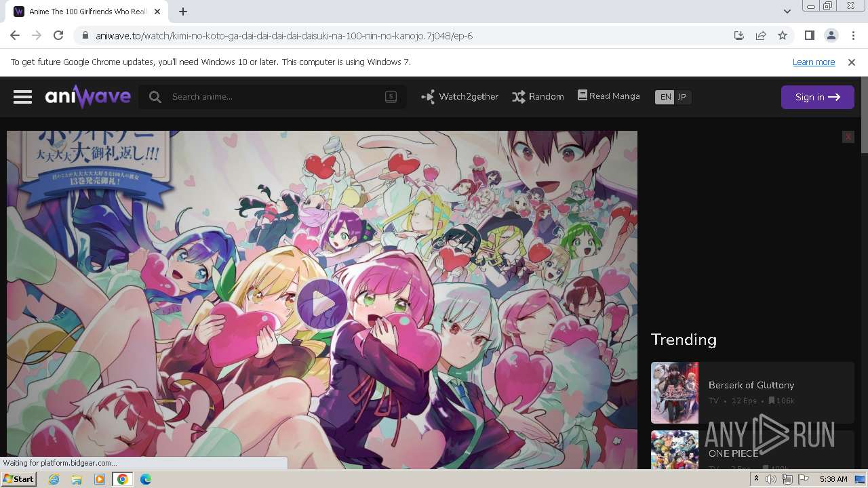Open Berserk of Gluttony title

pyautogui.click(x=751, y=385)
